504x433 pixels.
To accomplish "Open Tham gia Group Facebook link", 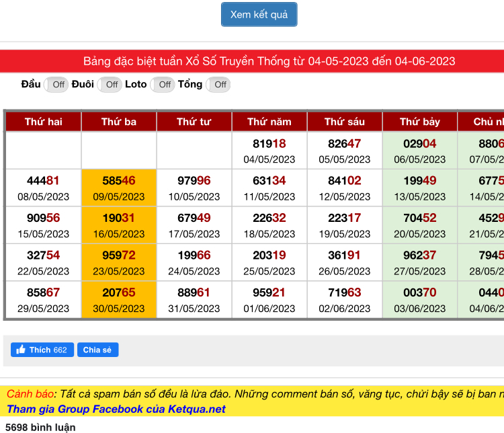I will coord(116,409).
